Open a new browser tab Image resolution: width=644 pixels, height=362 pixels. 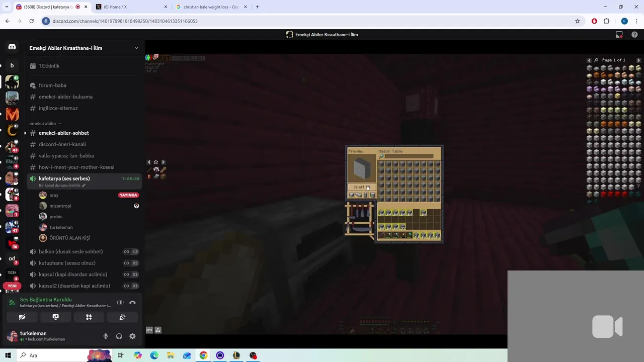258,7
